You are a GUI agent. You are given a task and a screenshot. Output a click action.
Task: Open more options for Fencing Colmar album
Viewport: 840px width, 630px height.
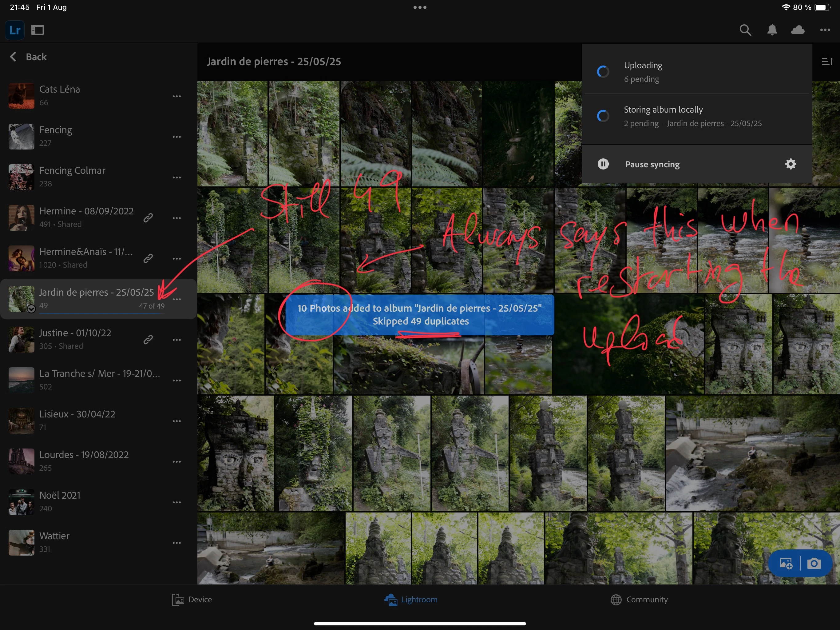coord(176,177)
